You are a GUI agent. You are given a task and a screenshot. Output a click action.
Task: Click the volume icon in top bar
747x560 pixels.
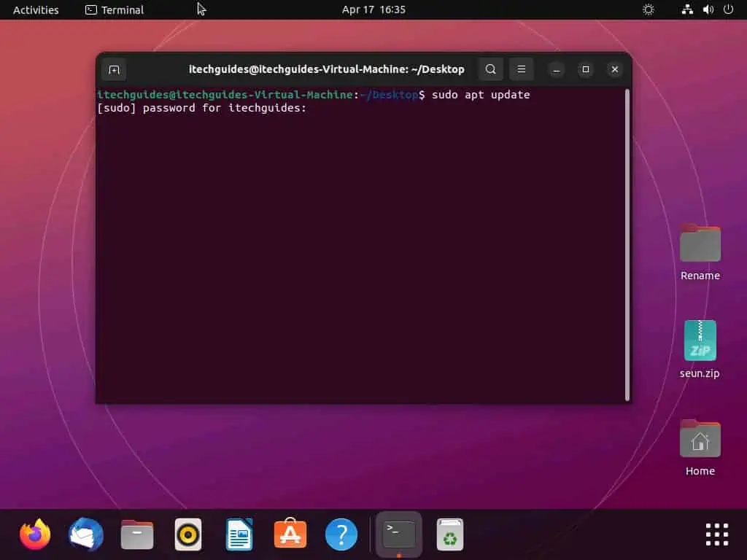point(708,9)
